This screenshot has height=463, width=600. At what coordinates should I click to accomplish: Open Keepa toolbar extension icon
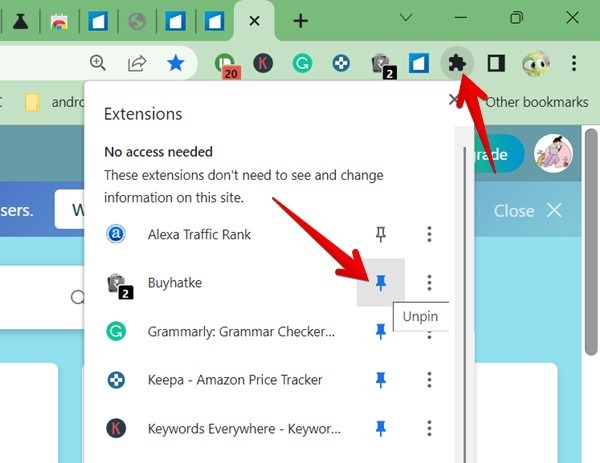click(341, 63)
